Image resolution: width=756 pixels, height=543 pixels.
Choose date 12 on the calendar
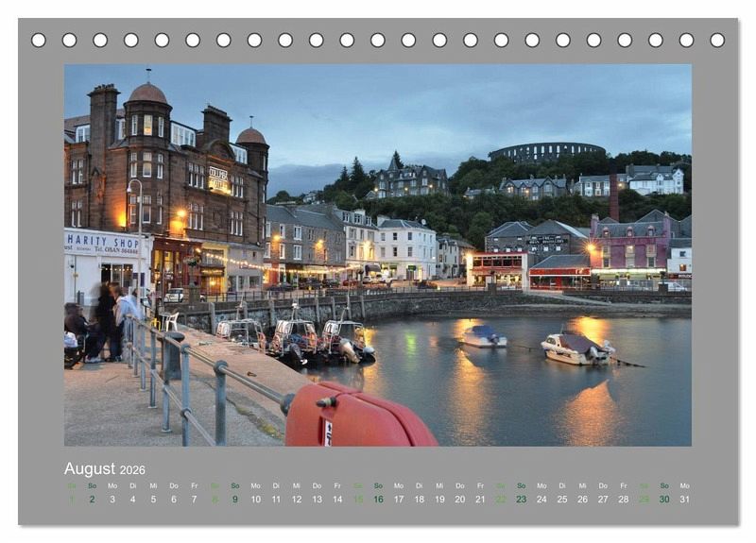(297, 500)
